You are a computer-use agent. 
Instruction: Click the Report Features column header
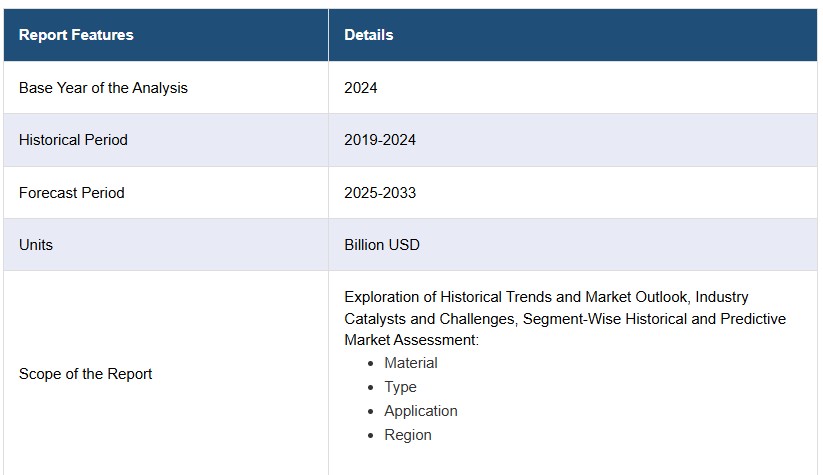[x=76, y=35]
